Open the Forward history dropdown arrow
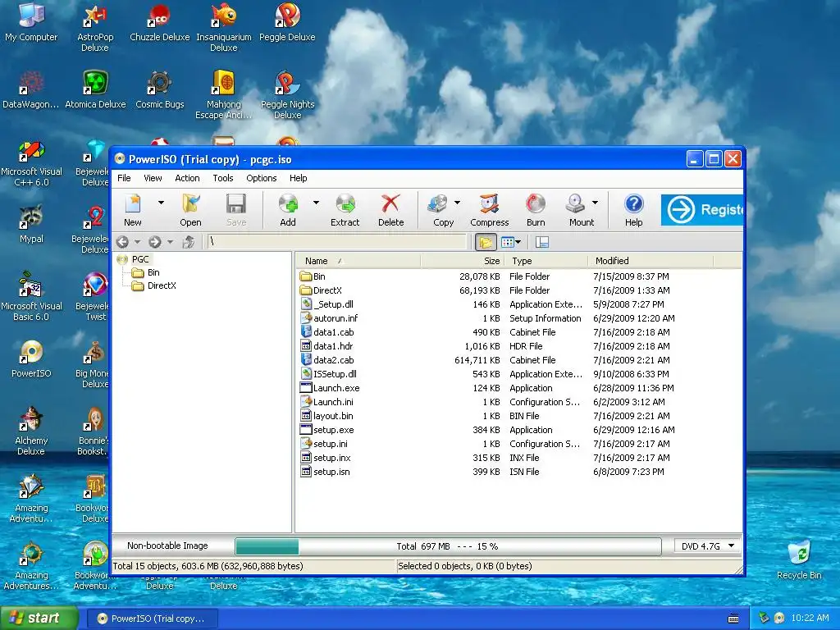Viewport: 840px width, 630px height. coord(170,242)
